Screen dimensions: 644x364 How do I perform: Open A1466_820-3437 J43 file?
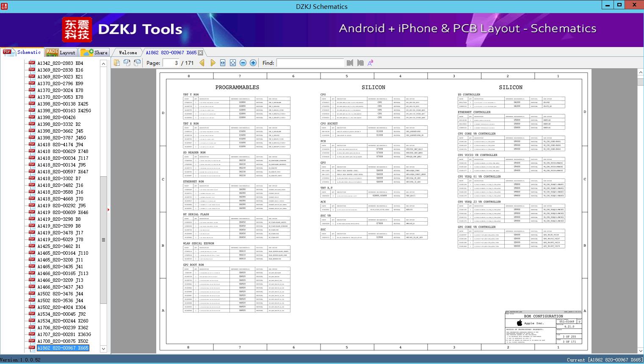tap(60, 287)
